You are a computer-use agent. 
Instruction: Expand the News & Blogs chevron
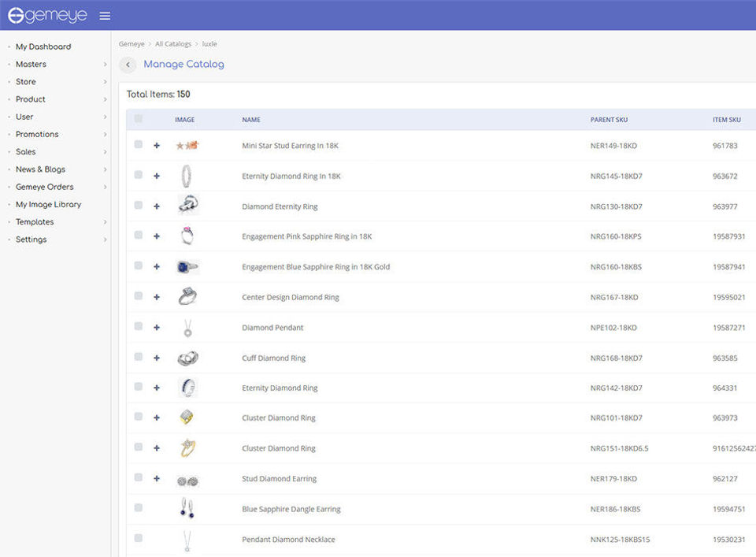105,169
